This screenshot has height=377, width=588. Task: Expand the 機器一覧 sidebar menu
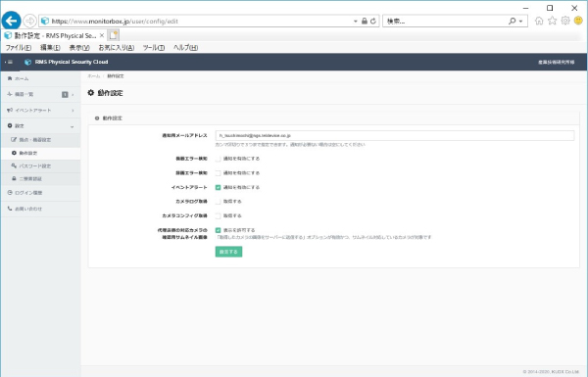click(40, 94)
